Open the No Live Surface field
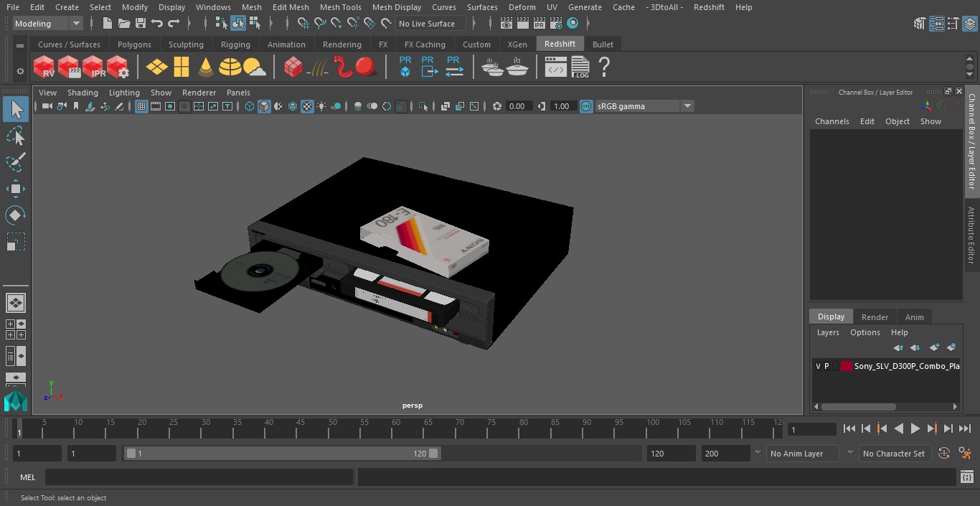 coord(430,24)
